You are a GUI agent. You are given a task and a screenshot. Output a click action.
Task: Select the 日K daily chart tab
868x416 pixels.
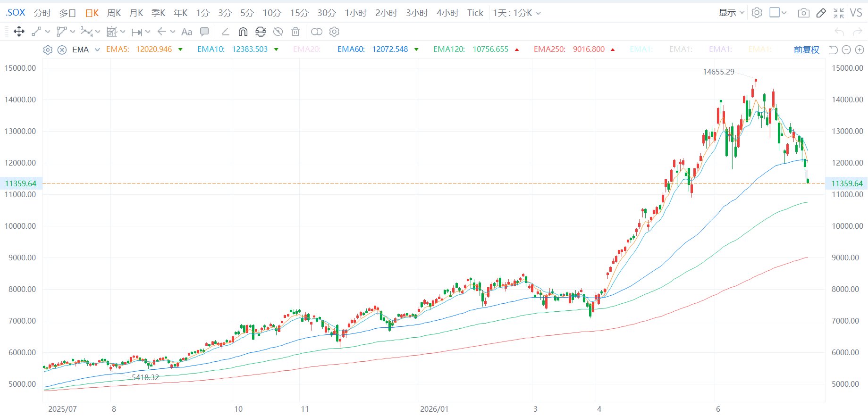[92, 13]
